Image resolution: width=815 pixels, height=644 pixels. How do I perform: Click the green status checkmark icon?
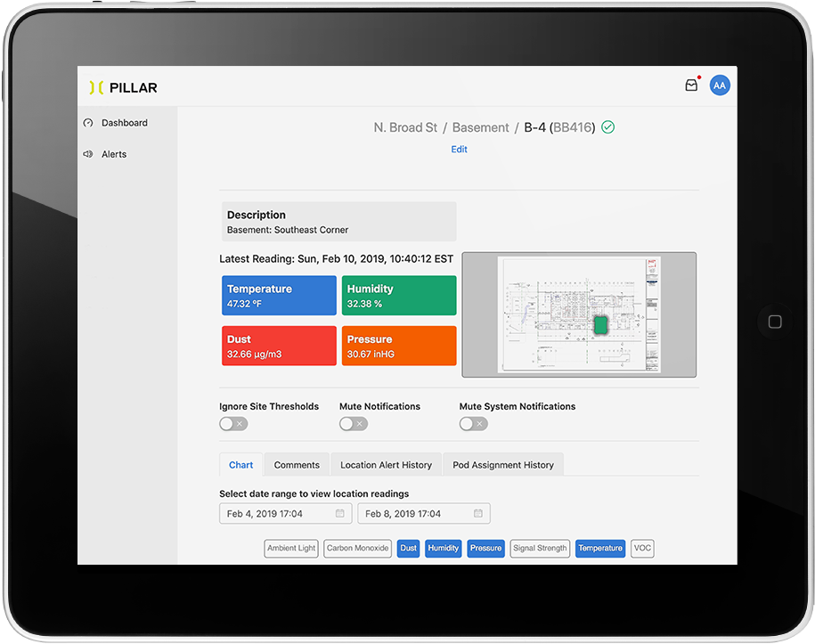[608, 127]
